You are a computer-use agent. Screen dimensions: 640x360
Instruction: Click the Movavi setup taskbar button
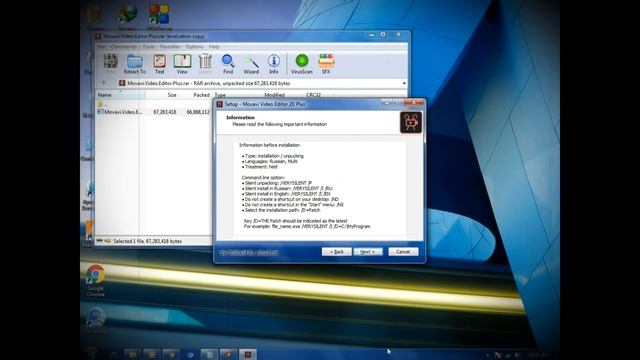coord(247,355)
